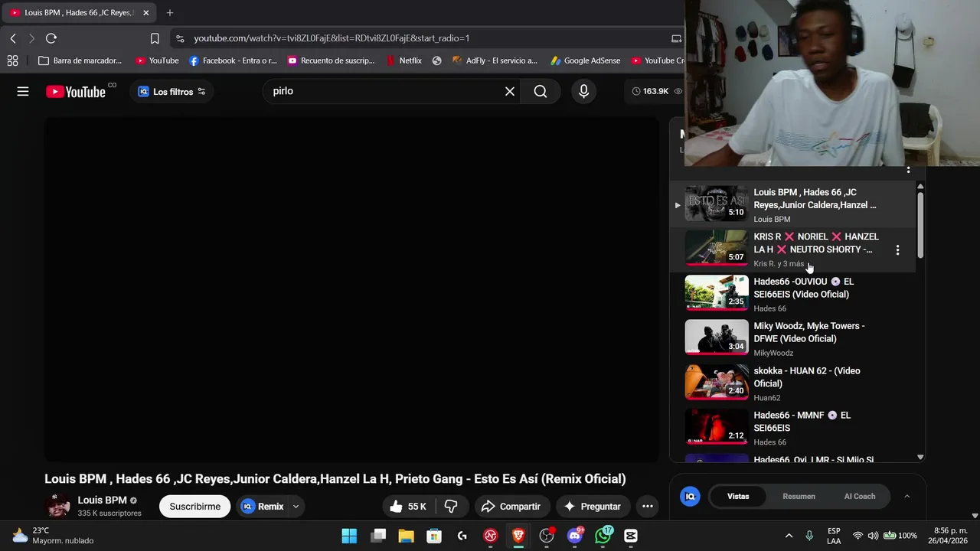Viewport: 980px width, 551px height.
Task: Open CapCut from the taskbar
Action: (631, 536)
